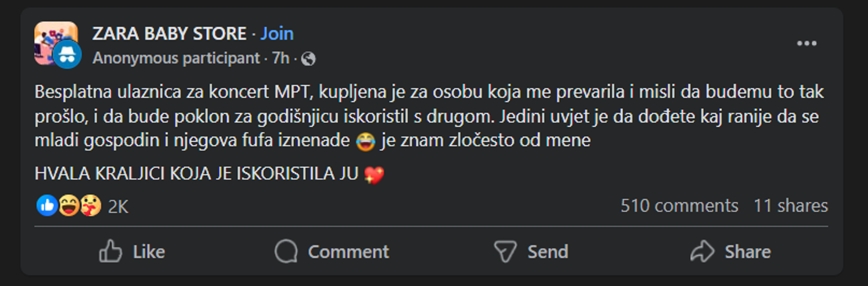Click the Care hugging-heart reaction icon
This screenshot has height=286, width=868.
pos(91,205)
